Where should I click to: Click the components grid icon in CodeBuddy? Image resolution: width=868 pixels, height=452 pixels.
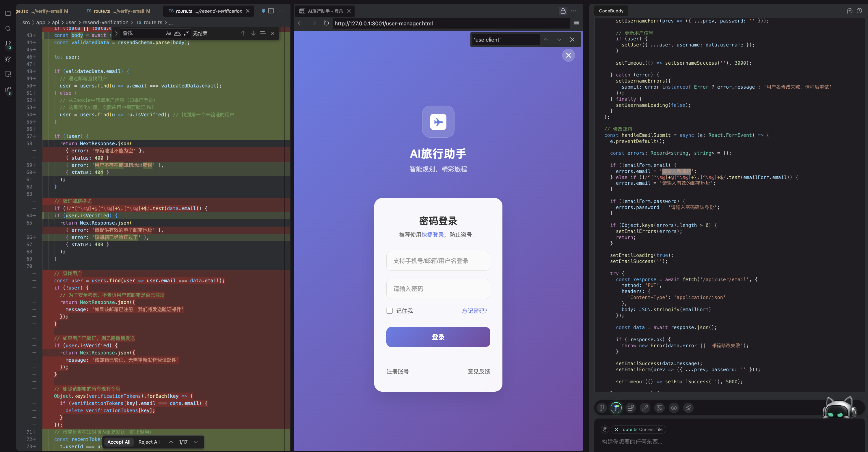tap(630, 408)
